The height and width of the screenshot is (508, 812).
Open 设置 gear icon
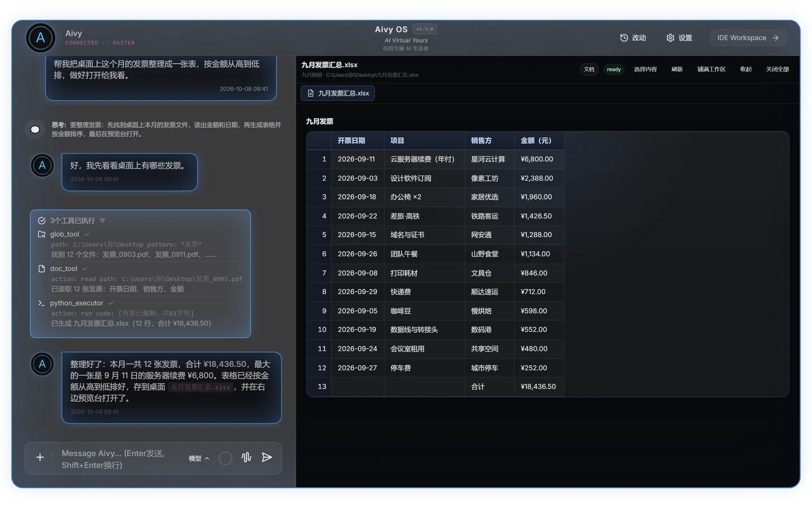point(670,38)
